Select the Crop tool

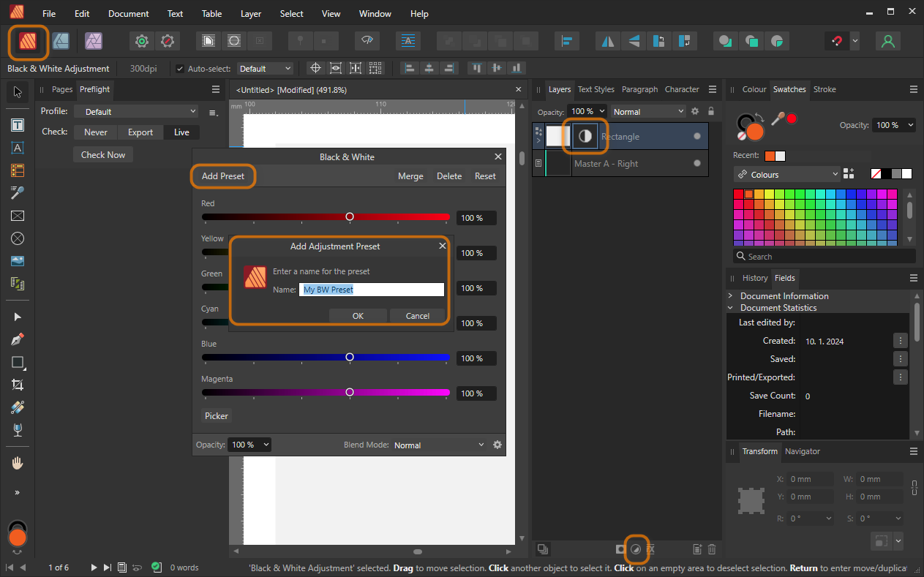(18, 385)
